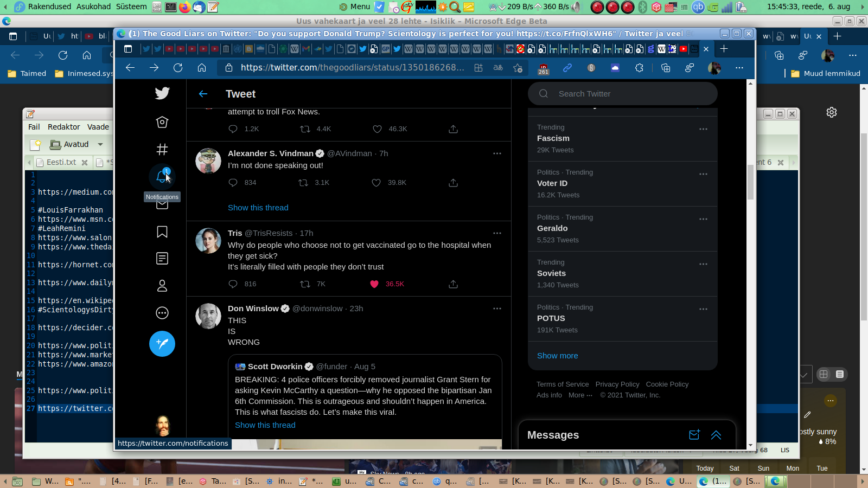868x488 pixels.
Task: Show more trending topics
Action: tap(558, 356)
